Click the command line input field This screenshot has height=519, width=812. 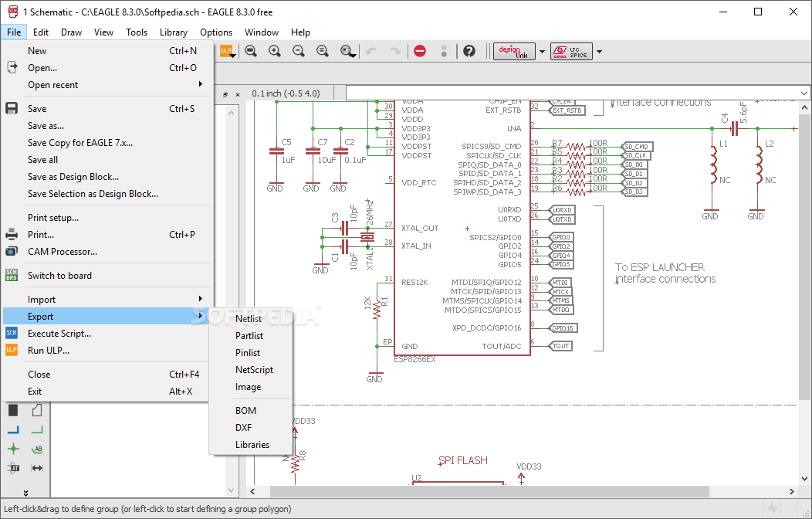572,93
